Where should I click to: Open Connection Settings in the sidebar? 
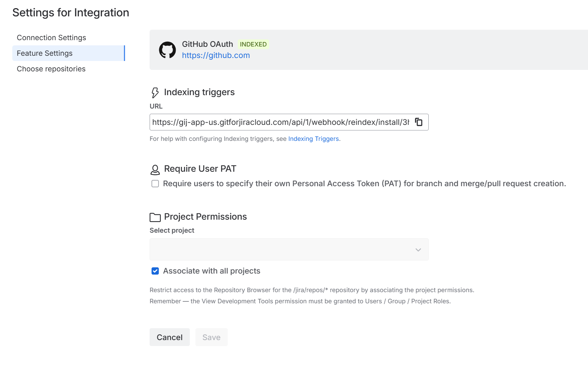[51, 38]
